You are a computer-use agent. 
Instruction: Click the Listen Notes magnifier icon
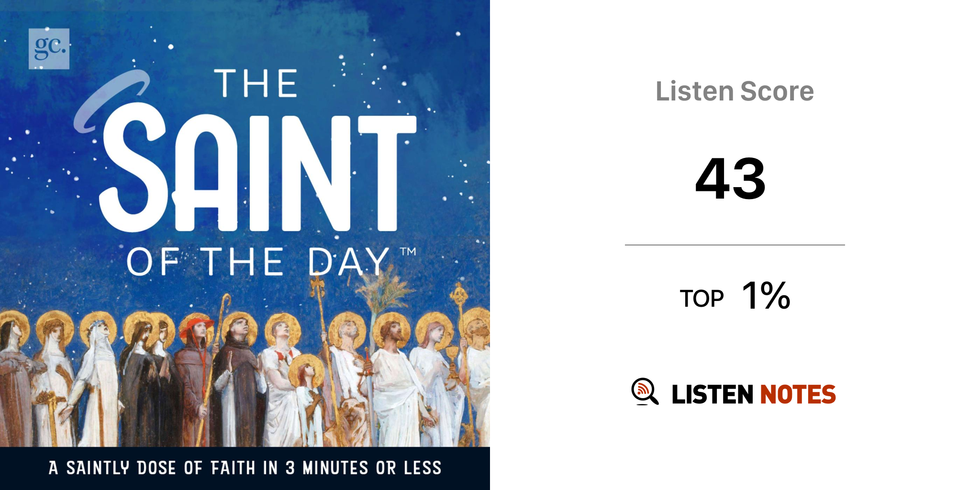click(644, 391)
